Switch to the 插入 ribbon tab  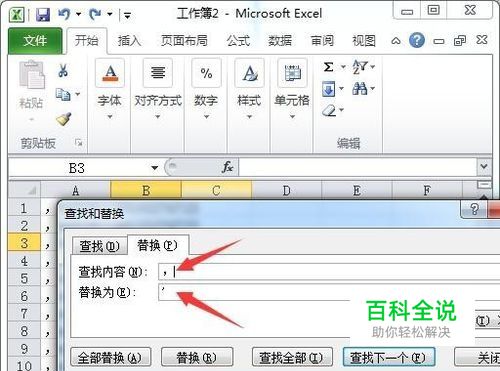[x=129, y=41]
